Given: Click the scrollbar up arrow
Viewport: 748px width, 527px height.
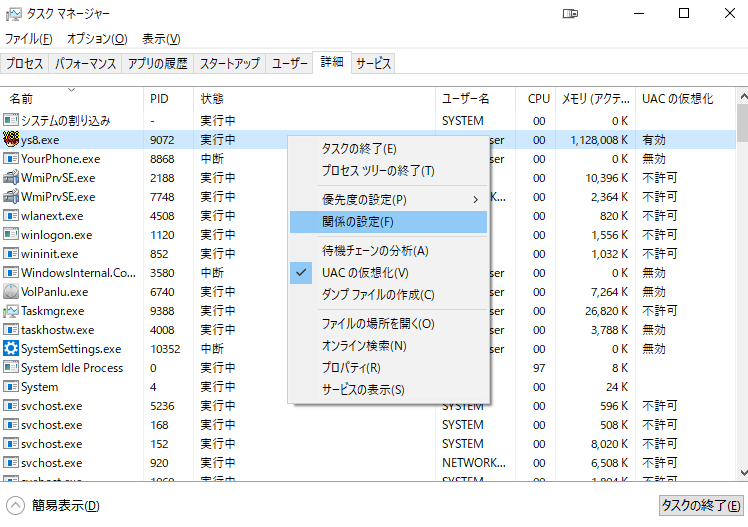Looking at the screenshot, I should [x=743, y=96].
